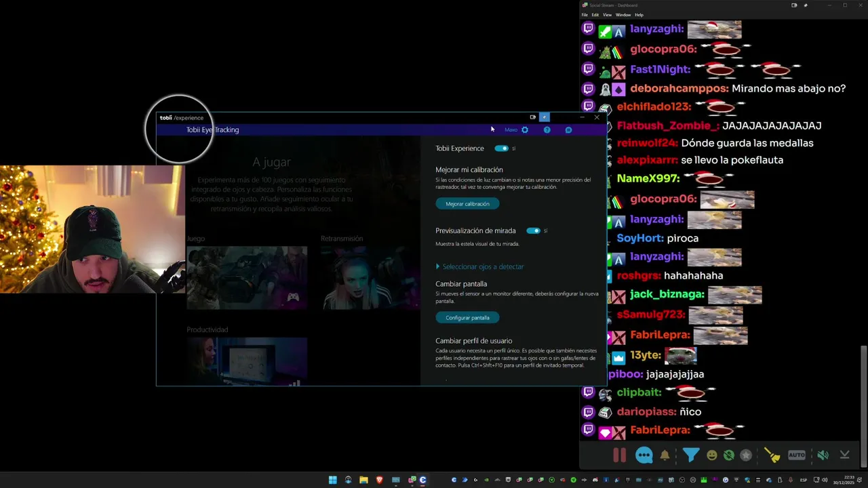Click username deborahcamppos in chat

[679, 89]
